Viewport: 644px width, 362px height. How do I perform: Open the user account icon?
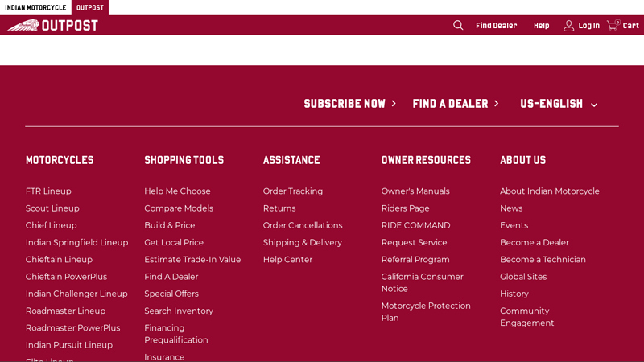568,26
